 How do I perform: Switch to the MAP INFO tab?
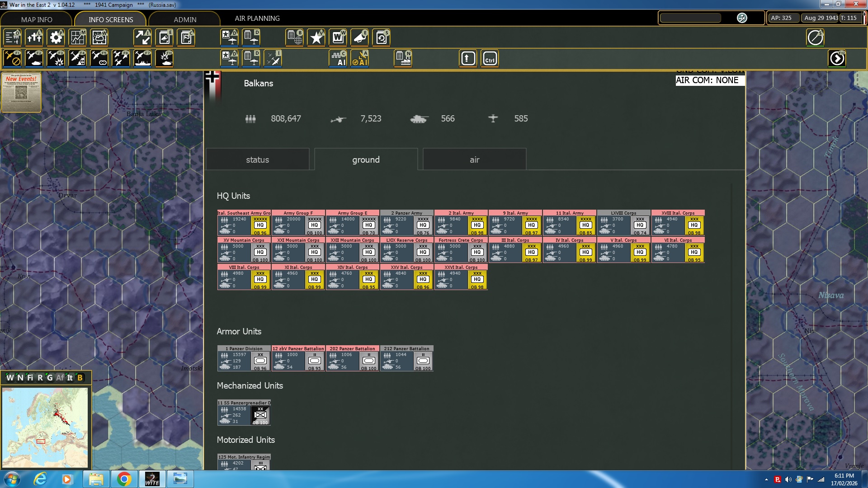click(37, 19)
